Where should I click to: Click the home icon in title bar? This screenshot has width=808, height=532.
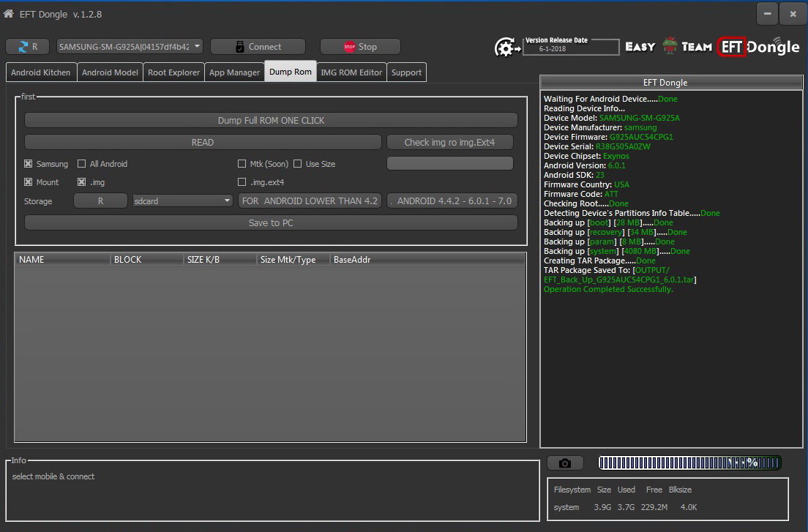click(8, 14)
